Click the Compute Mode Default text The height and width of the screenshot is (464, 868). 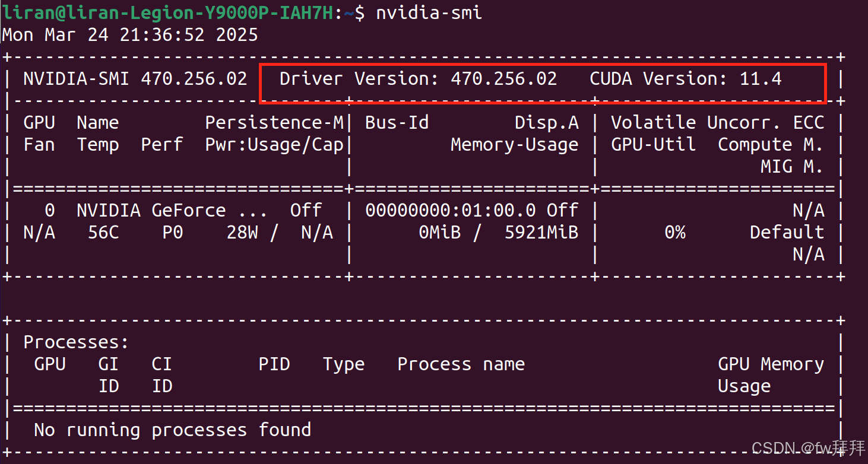click(787, 232)
